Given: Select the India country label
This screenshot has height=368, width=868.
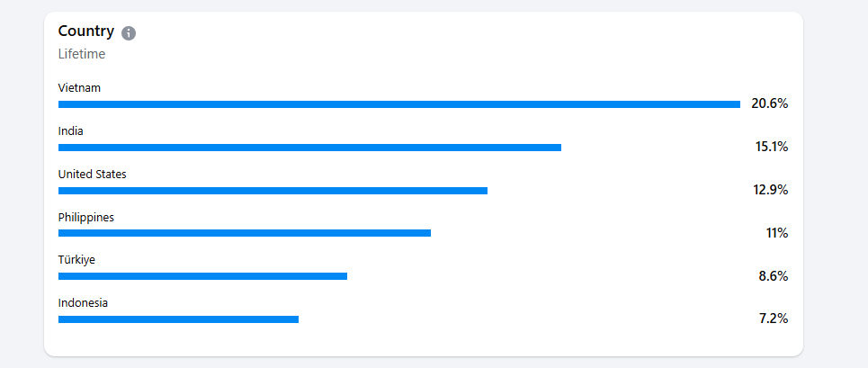Looking at the screenshot, I should [x=71, y=131].
